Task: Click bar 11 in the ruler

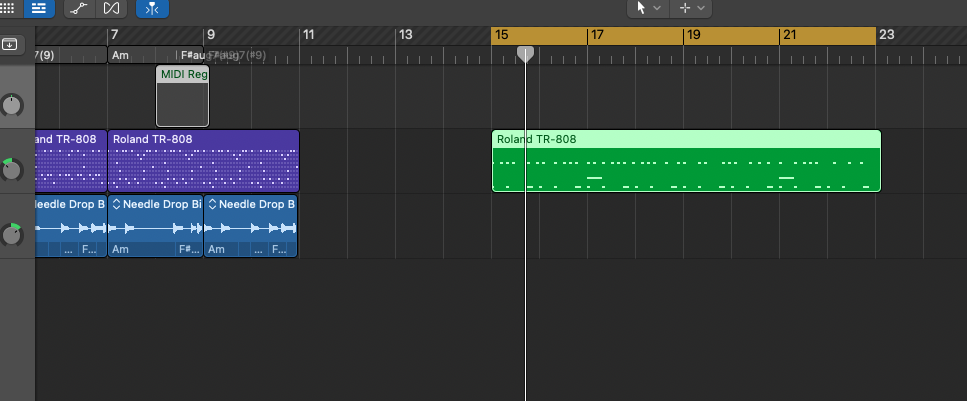Action: [x=308, y=35]
